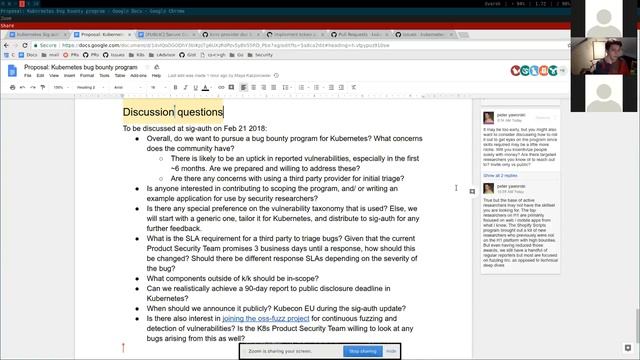The image size is (640, 360).
Task: Clear formatting with the toolbar icon
Action: [x=354, y=87]
